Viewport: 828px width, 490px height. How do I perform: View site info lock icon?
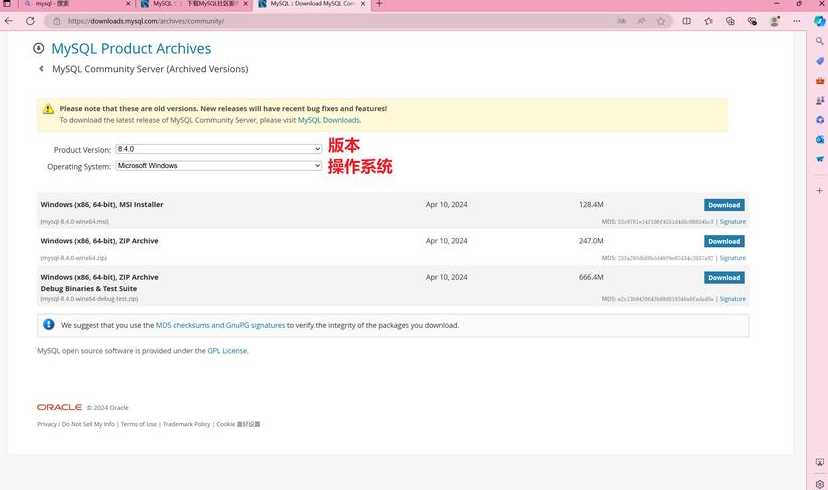(57, 21)
